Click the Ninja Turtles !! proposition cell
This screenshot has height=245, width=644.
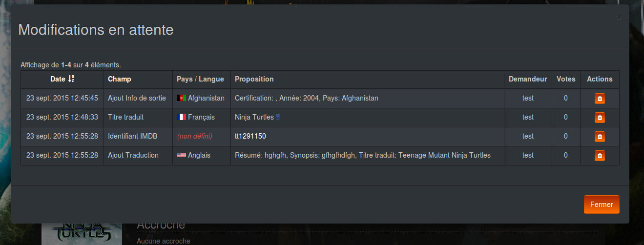(257, 117)
